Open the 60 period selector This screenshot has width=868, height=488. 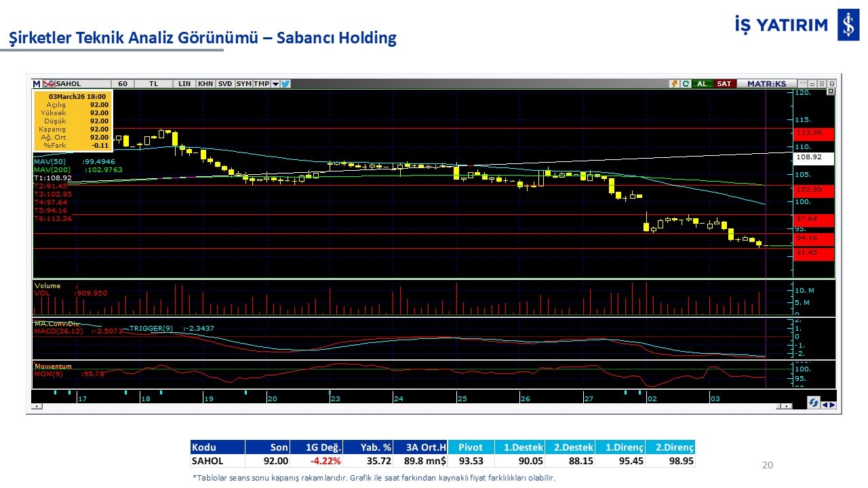122,84
